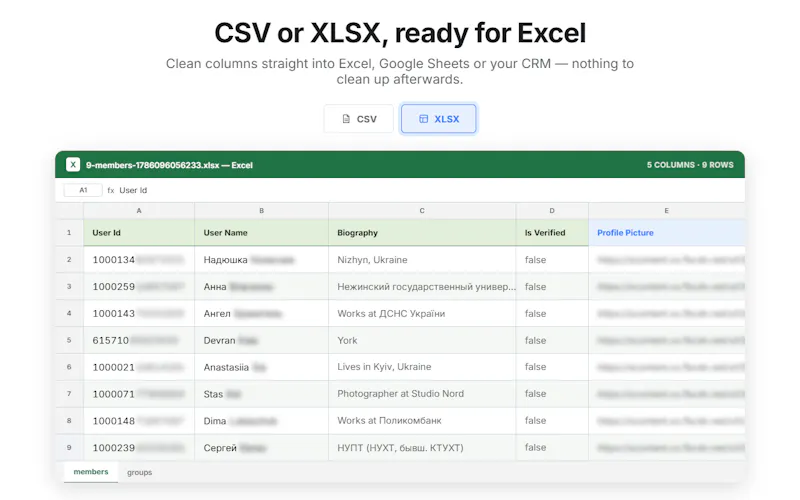
Task: Click the User Name header cell
Action: pyautogui.click(x=262, y=233)
